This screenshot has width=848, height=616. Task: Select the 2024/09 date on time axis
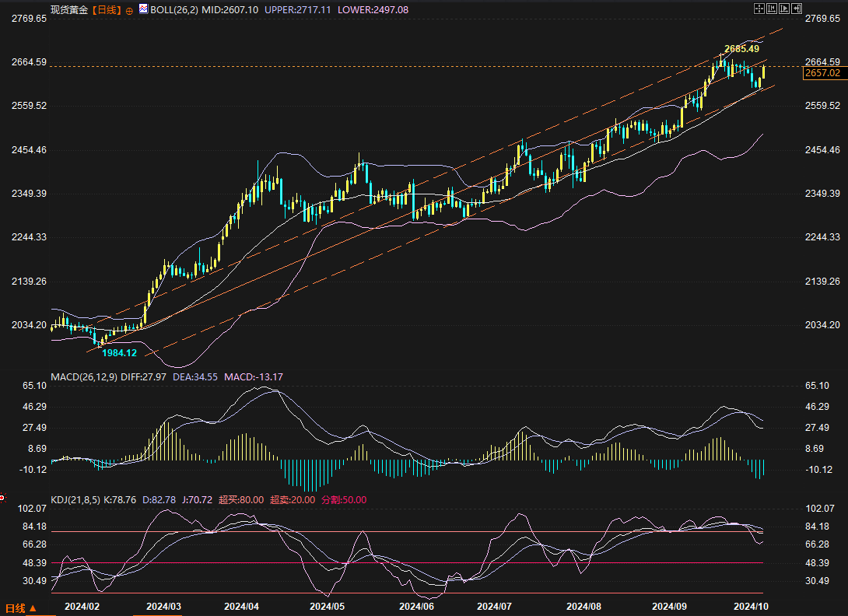[668, 606]
